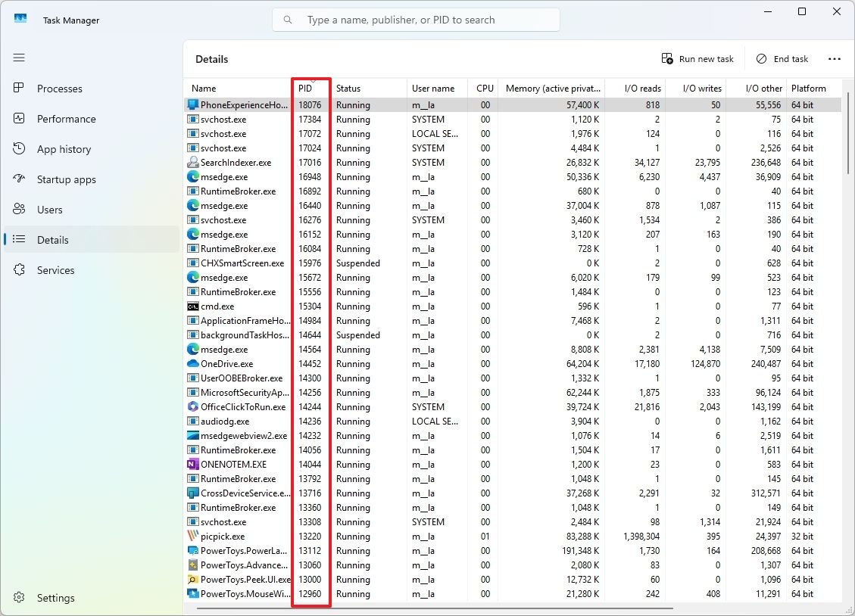855x616 pixels.
Task: Sort by Memory active private column
Action: [551, 88]
